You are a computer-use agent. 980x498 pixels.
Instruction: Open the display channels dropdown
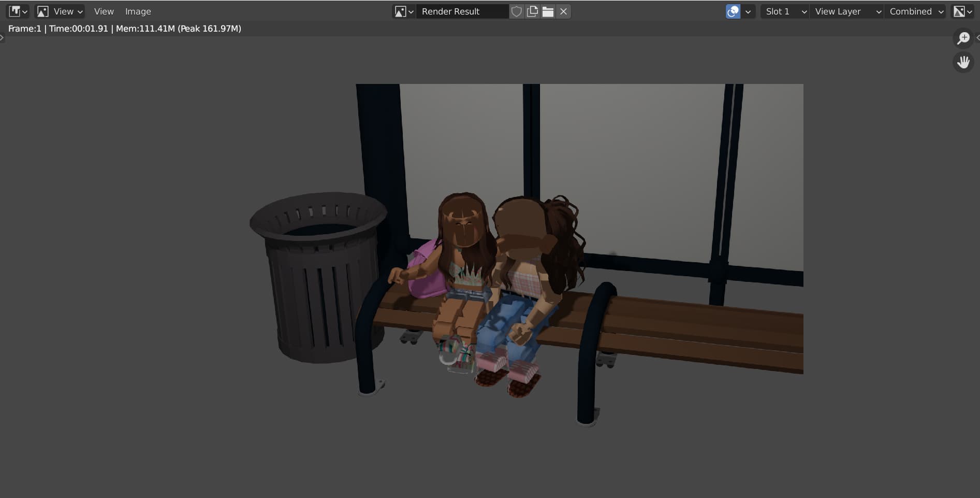coord(962,11)
